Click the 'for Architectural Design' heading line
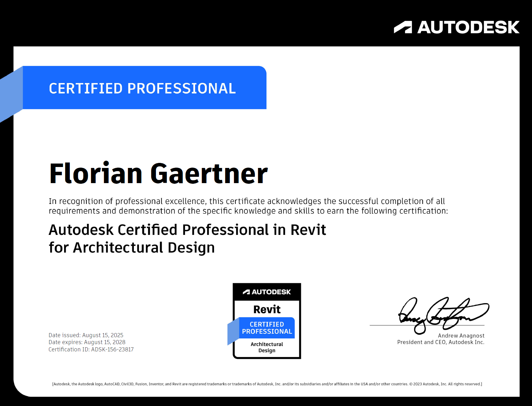 (132, 248)
